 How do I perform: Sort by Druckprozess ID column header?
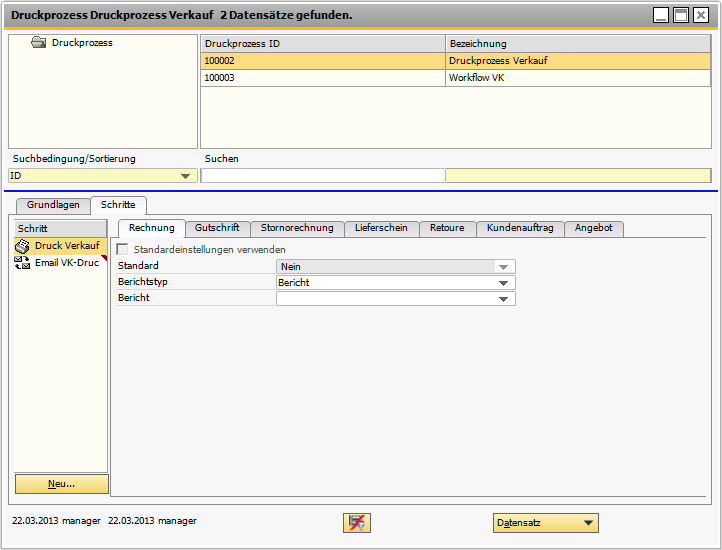tap(322, 44)
